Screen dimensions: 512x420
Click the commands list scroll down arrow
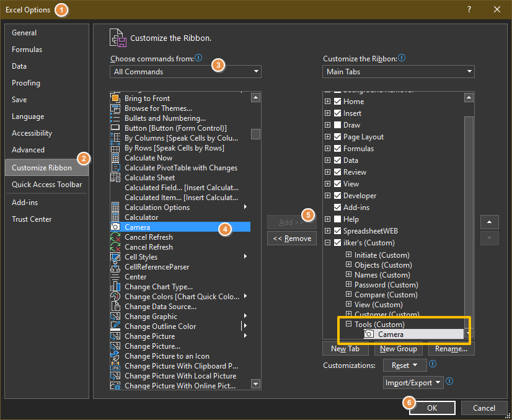pos(255,384)
